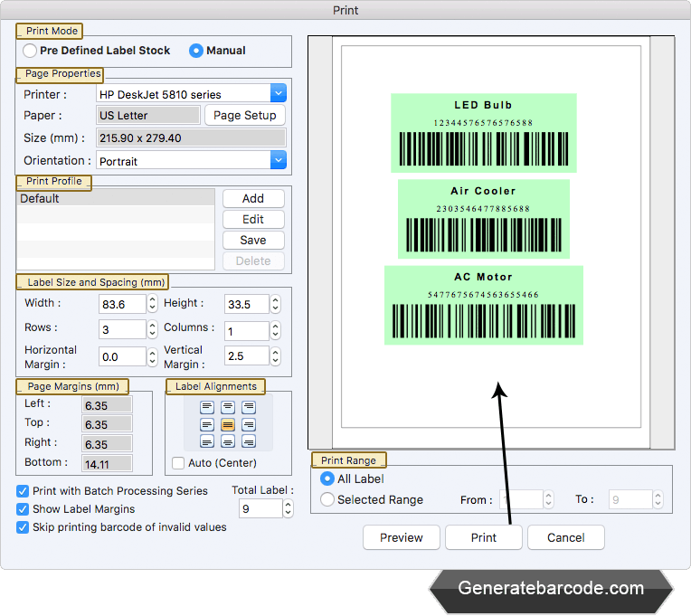Click the Rows input field
The image size is (691, 616).
point(122,329)
